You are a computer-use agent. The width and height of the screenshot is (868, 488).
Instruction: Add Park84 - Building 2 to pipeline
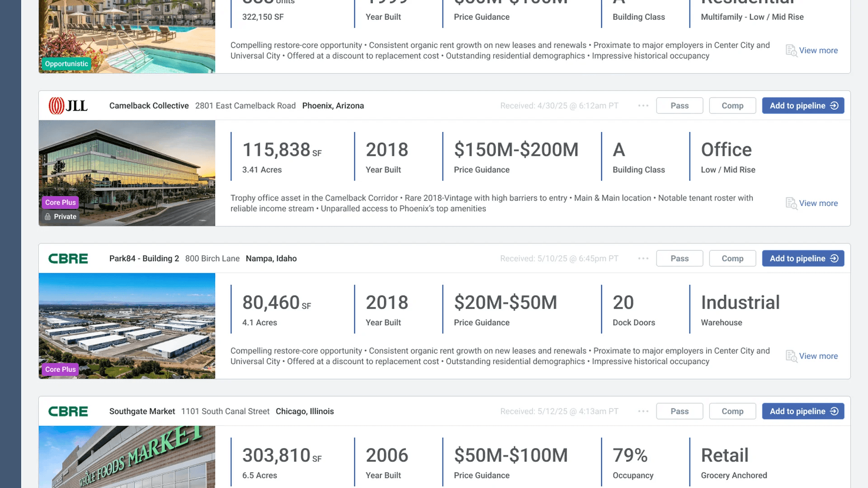click(x=803, y=258)
